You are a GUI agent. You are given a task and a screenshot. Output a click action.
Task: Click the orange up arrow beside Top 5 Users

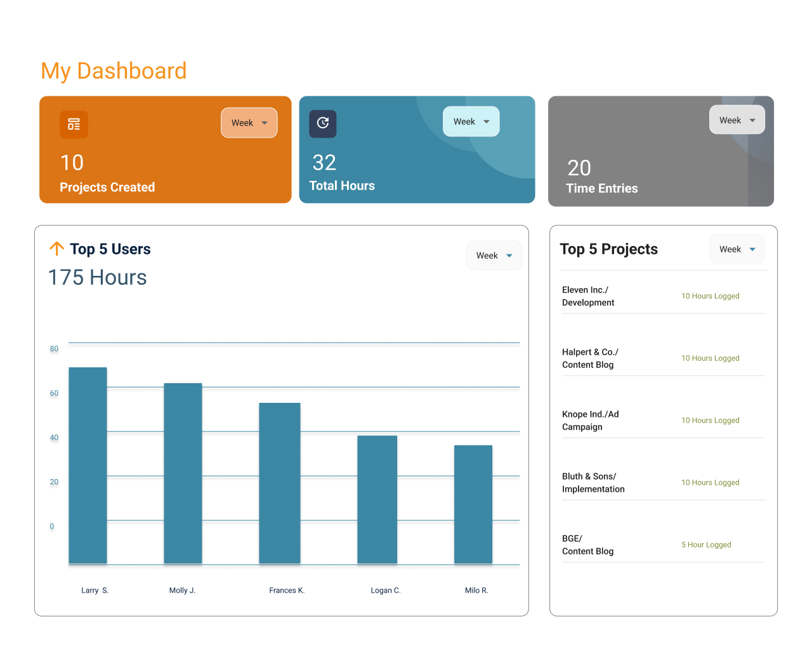(x=56, y=249)
